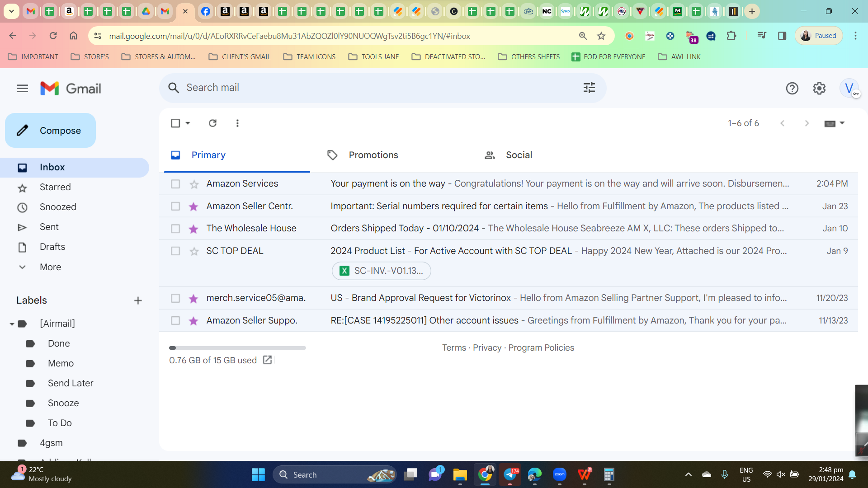Unstar the Amazon Seller Central email

(194, 206)
